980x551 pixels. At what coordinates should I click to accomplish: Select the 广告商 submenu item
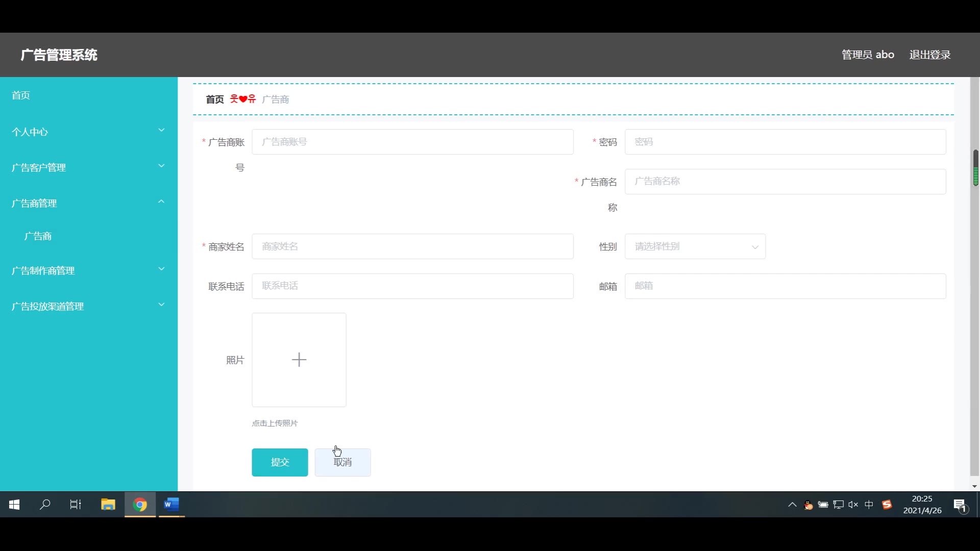pos(38,236)
